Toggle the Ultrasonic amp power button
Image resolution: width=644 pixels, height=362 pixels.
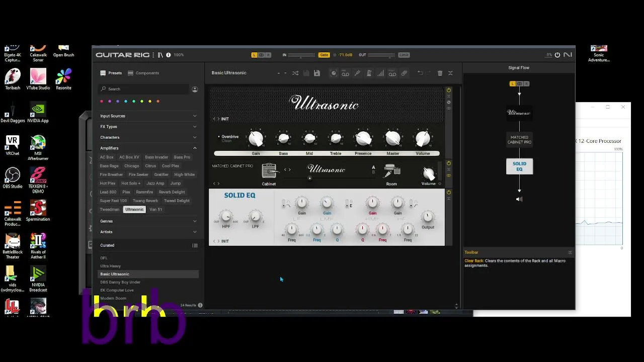click(449, 90)
